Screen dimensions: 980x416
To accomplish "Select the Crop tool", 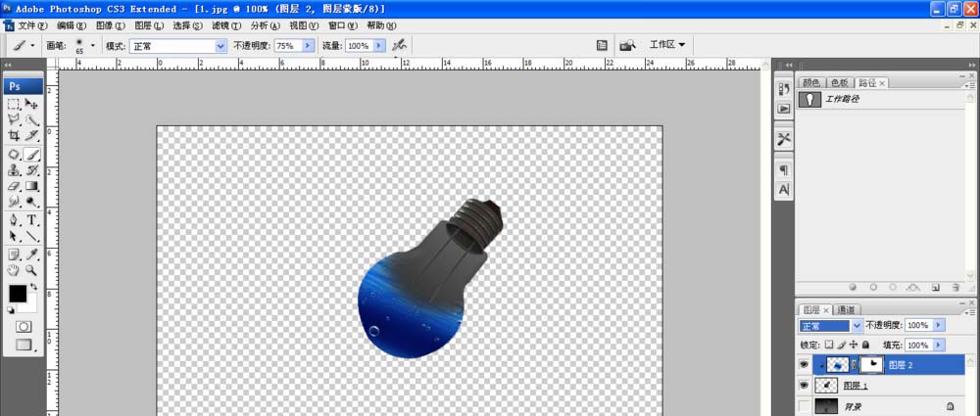I will coord(14,137).
